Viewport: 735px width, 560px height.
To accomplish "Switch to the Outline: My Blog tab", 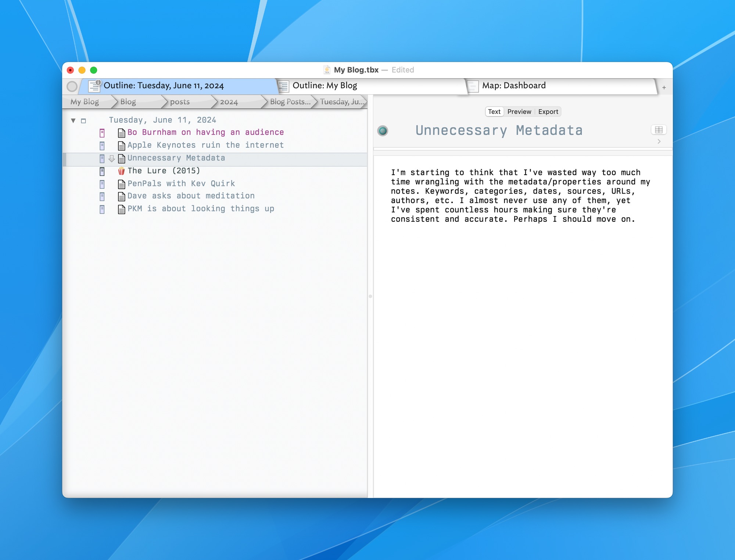I will tap(325, 86).
